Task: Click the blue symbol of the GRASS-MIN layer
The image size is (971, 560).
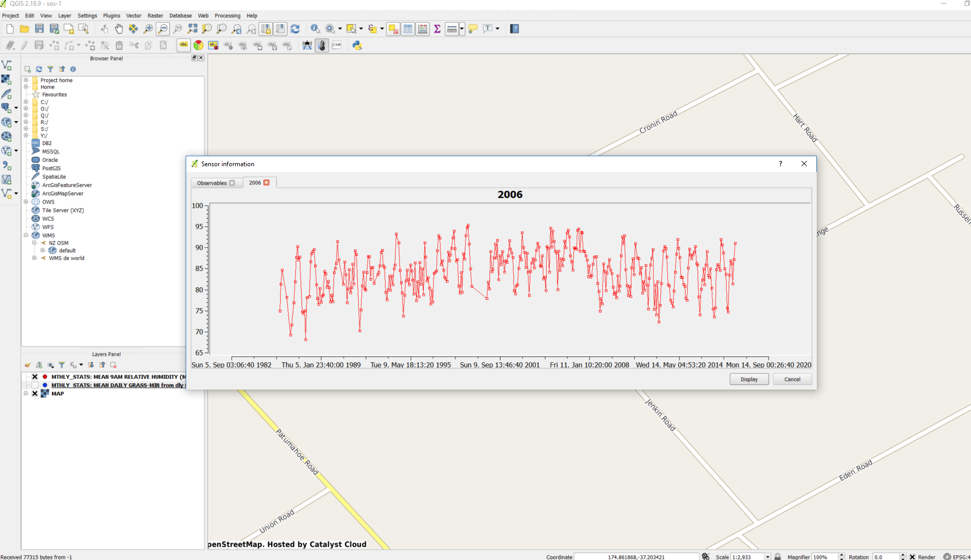Action: click(45, 385)
